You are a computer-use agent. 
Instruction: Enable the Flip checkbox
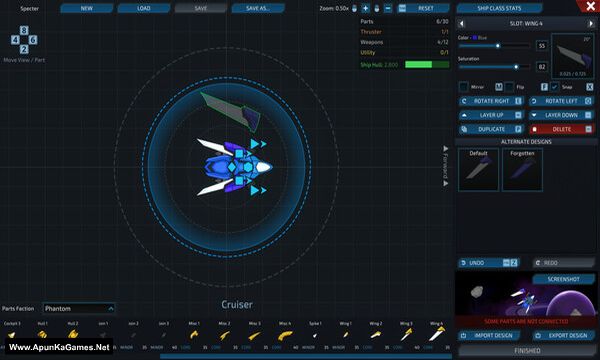point(509,87)
